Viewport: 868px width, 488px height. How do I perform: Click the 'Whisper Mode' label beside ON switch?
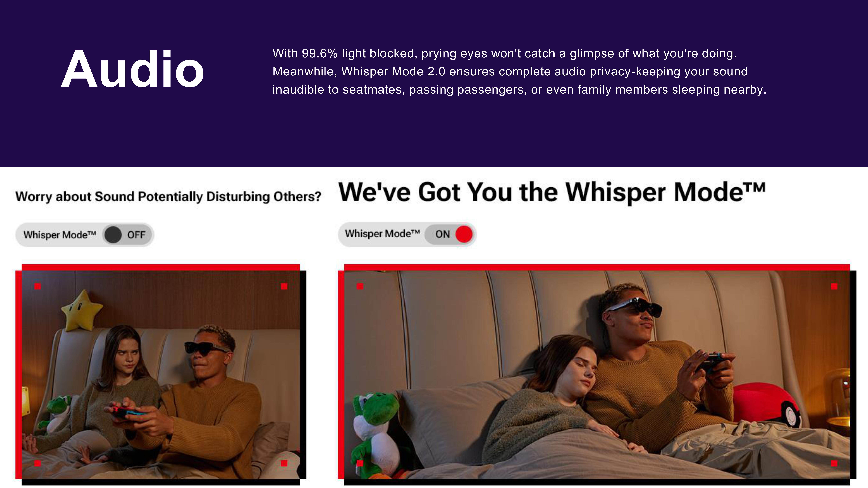pos(382,233)
